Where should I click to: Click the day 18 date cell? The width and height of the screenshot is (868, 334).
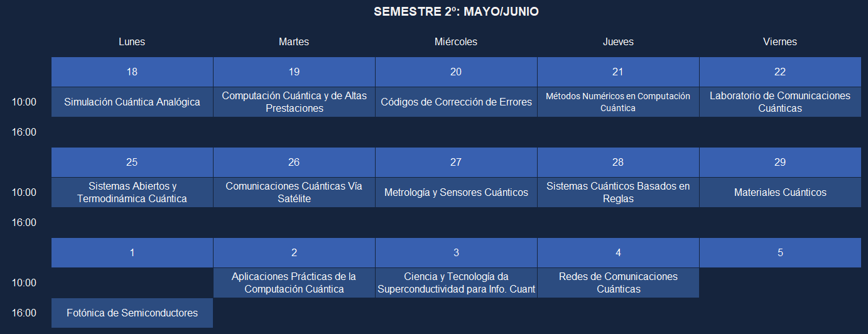coord(132,72)
